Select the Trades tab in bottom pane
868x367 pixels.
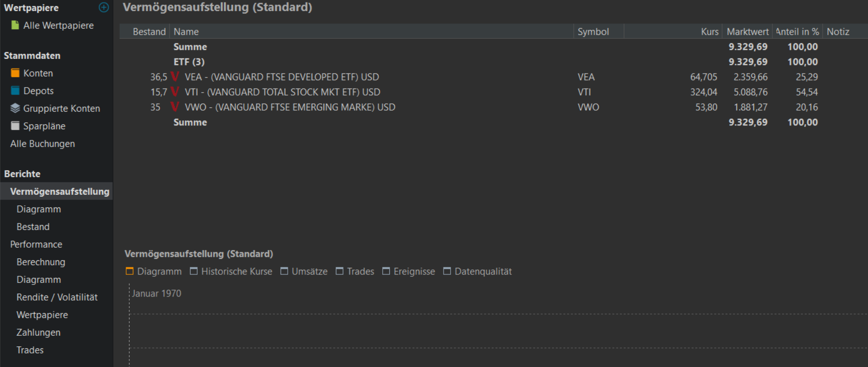pyautogui.click(x=355, y=271)
